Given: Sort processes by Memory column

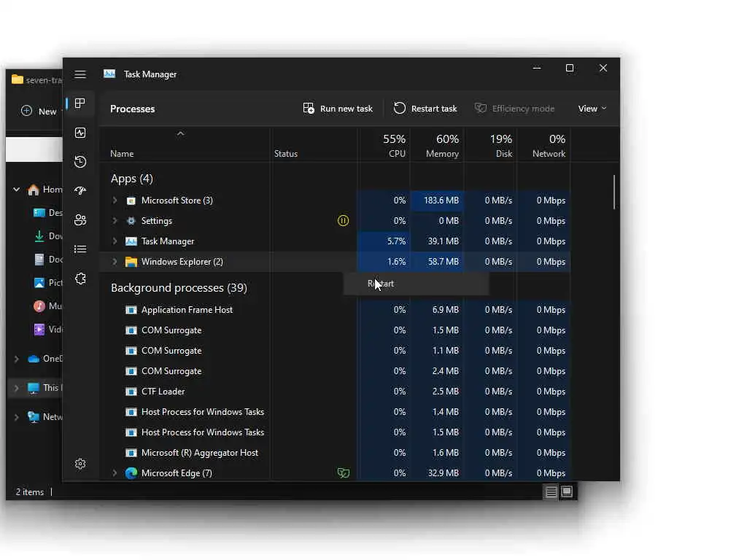Looking at the screenshot, I should coord(438,145).
